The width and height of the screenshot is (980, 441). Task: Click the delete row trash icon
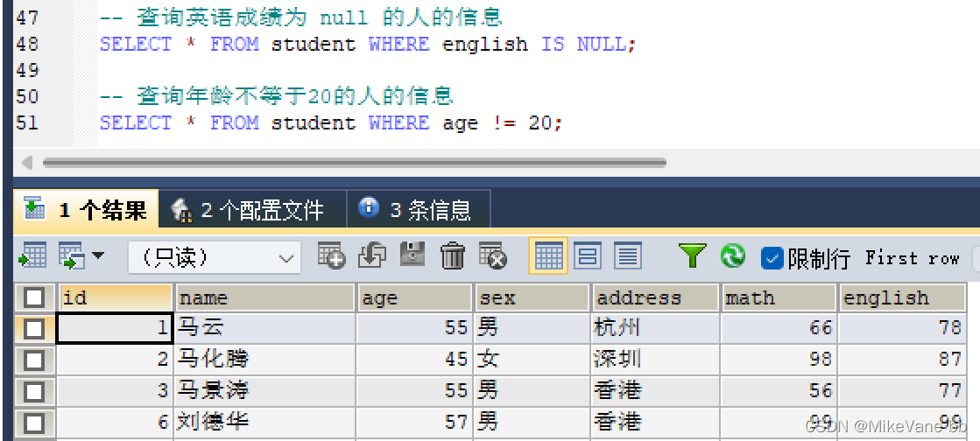453,255
